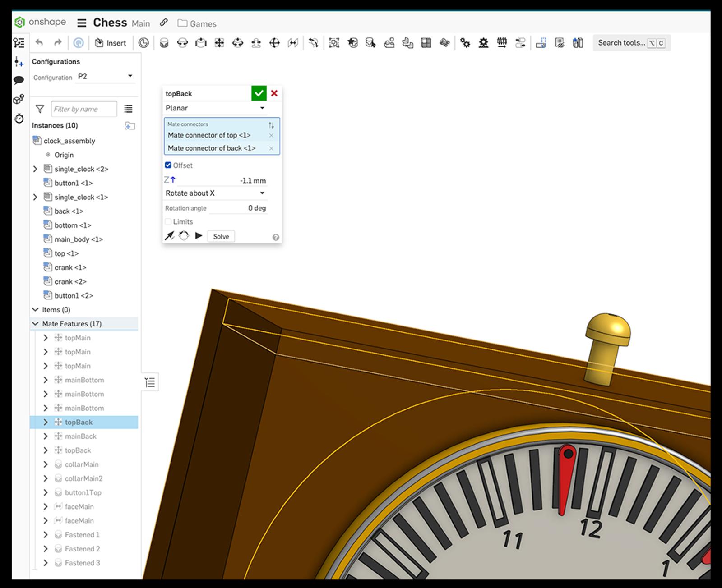Click the add-to-folder icon next to Instances
Screen dimensions: 722x588
pyautogui.click(x=130, y=126)
